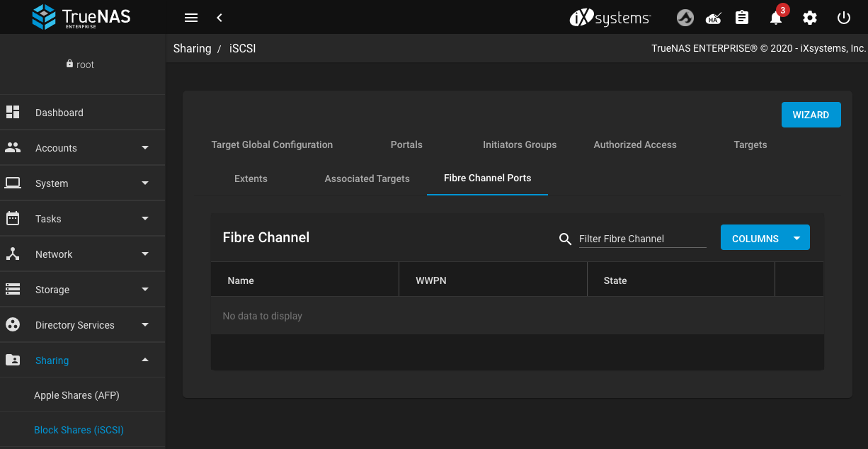Collapse the Sharing menu arrow

tap(145, 360)
